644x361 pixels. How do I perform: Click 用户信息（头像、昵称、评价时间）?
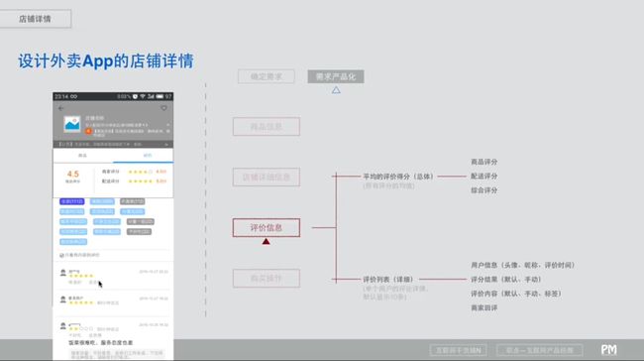[x=522, y=265]
